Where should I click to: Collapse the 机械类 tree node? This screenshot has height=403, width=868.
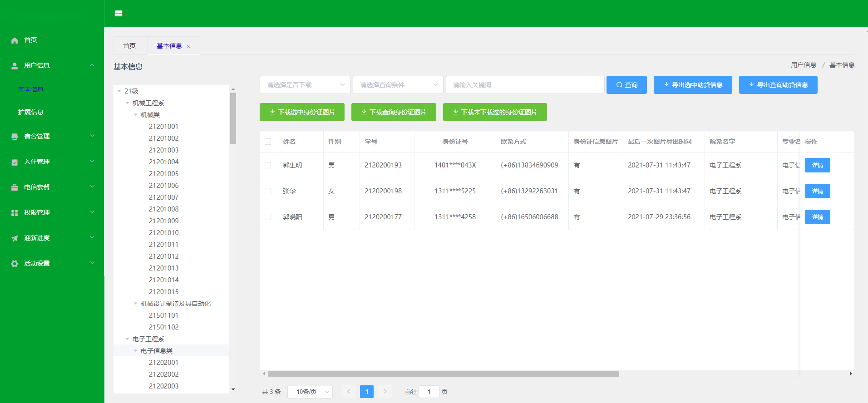point(135,115)
